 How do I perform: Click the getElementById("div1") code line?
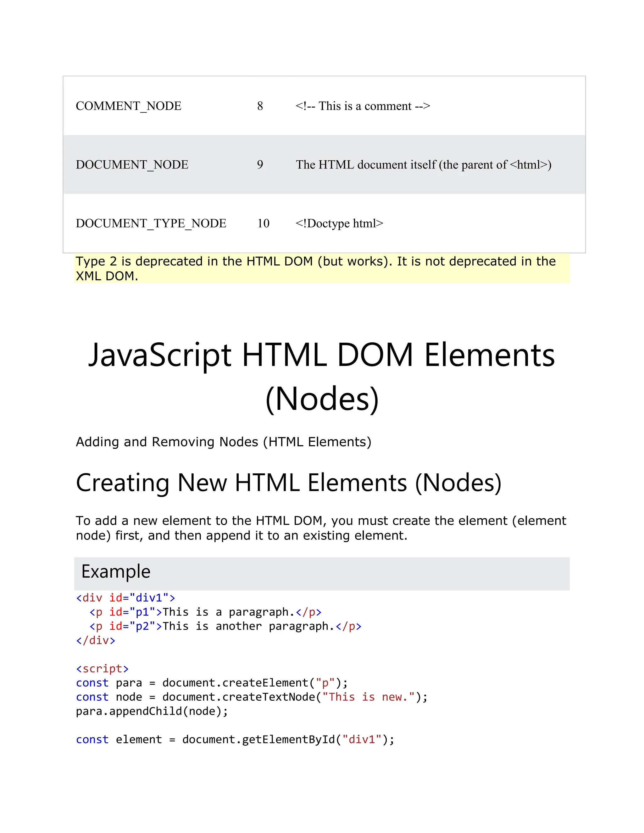coord(235,740)
